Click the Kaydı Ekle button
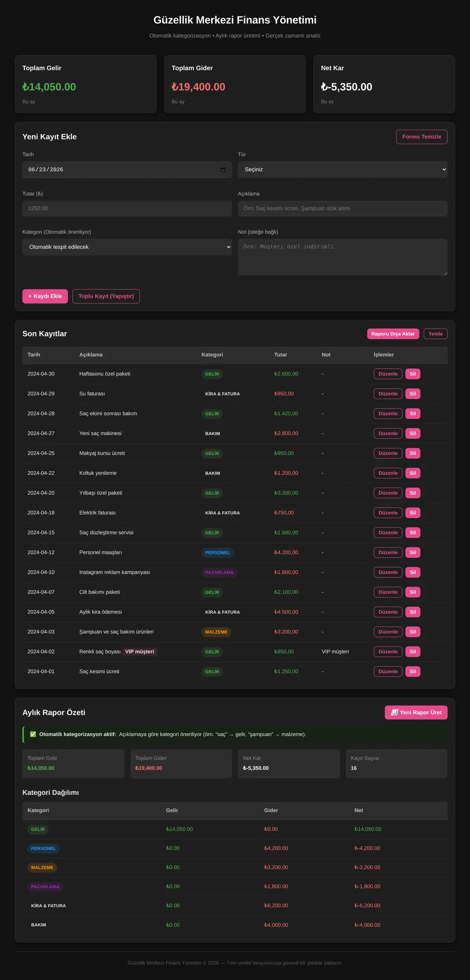Image resolution: width=470 pixels, height=980 pixels. tap(45, 296)
